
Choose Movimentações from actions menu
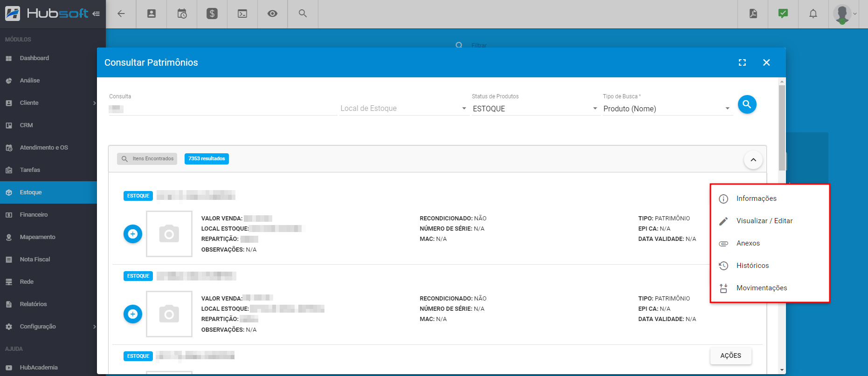(770, 288)
